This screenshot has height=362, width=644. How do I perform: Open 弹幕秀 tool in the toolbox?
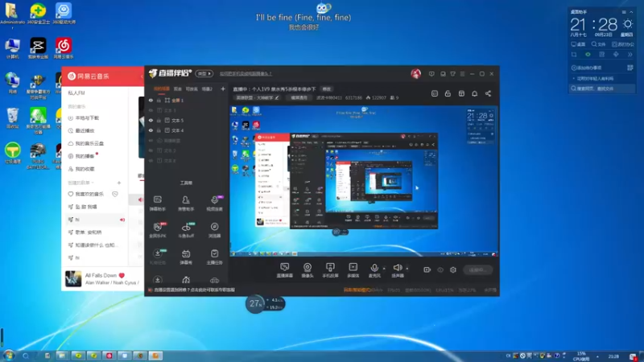coord(186,257)
